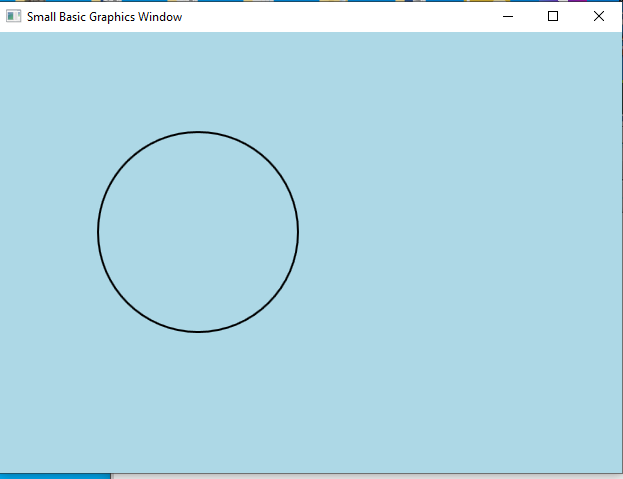Close the Small Basic Graphics Window
623x479 pixels.
(x=599, y=16)
